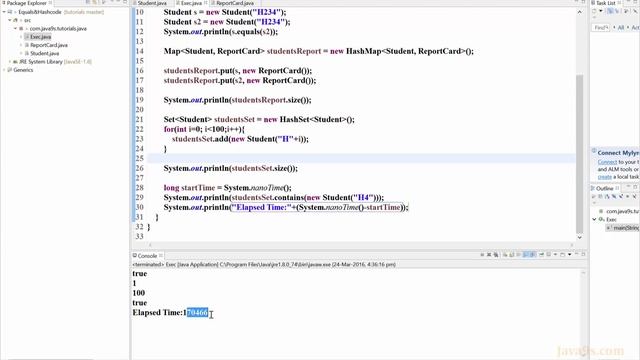Maximize the Console view
This screenshot has height=360, width=640.
pos(584,254)
